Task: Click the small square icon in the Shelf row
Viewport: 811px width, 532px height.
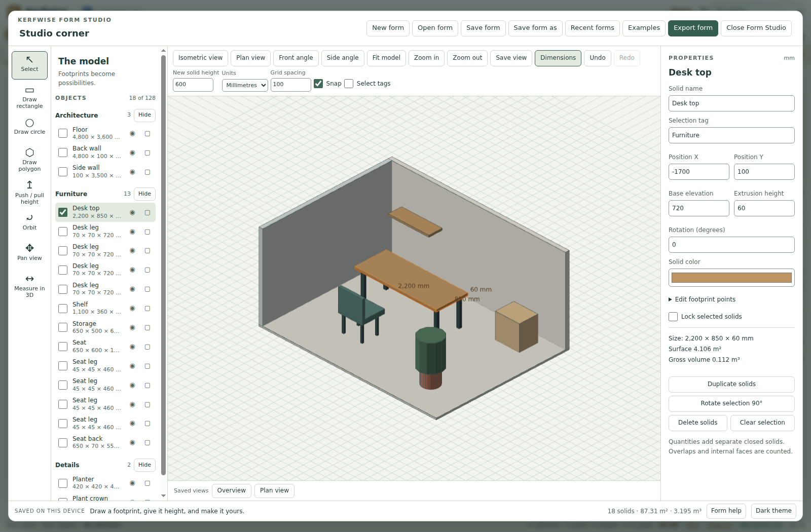Action: click(148, 309)
